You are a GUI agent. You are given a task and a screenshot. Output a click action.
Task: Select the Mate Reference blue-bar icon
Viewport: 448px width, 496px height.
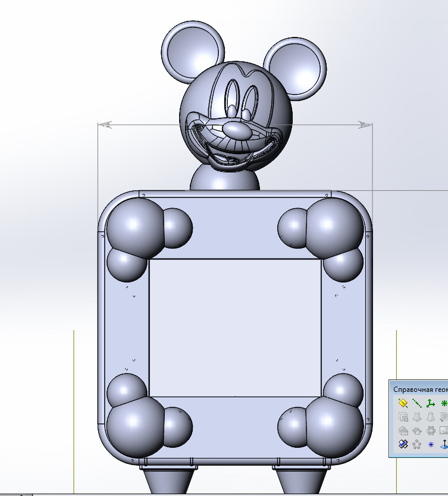click(403, 444)
